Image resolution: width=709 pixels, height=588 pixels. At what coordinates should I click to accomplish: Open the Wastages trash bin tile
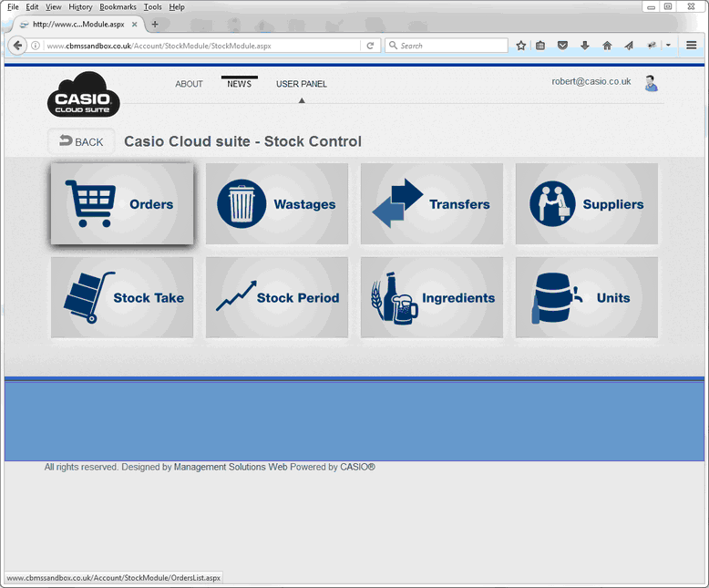click(x=277, y=204)
